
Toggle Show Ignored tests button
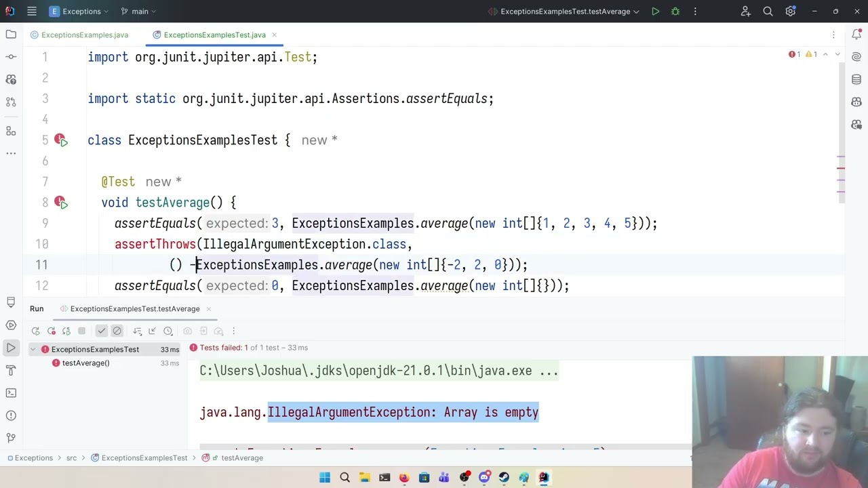tap(117, 331)
